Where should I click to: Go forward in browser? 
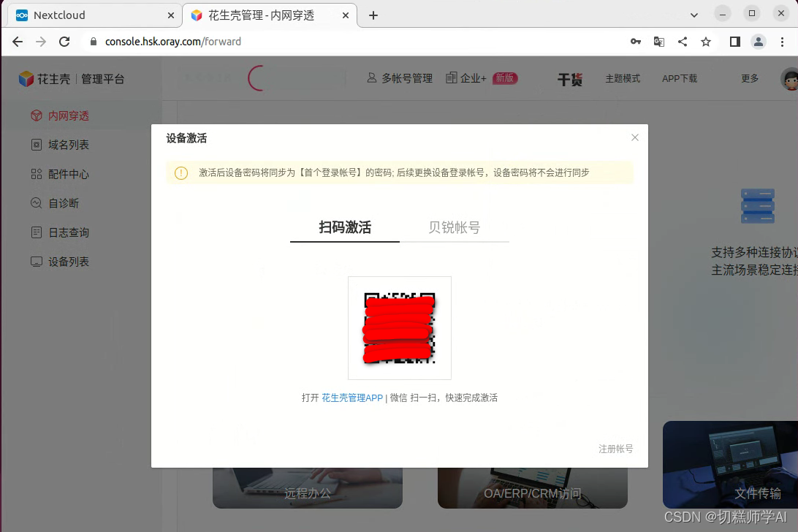pos(41,42)
